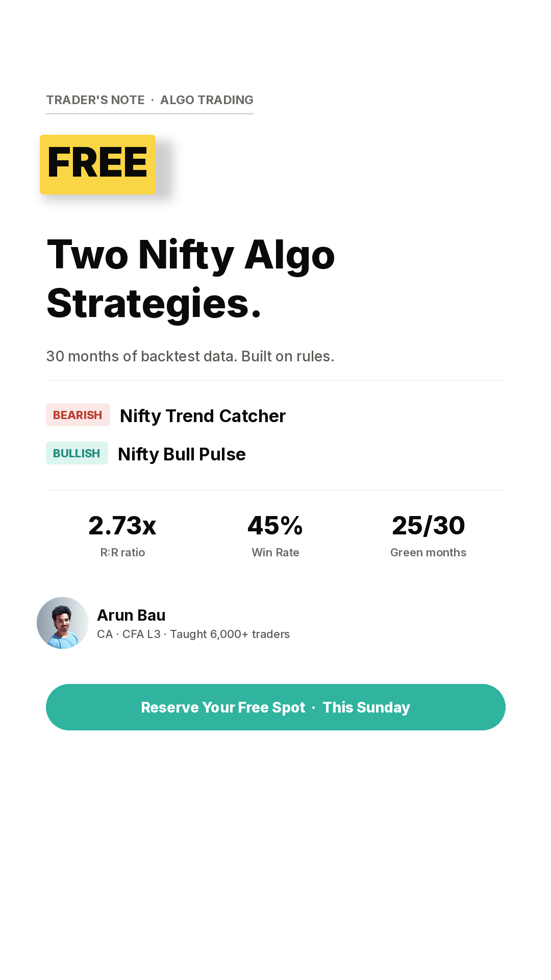Click Reserve Your Free Spot button
The width and height of the screenshot is (551, 980).
(275, 707)
